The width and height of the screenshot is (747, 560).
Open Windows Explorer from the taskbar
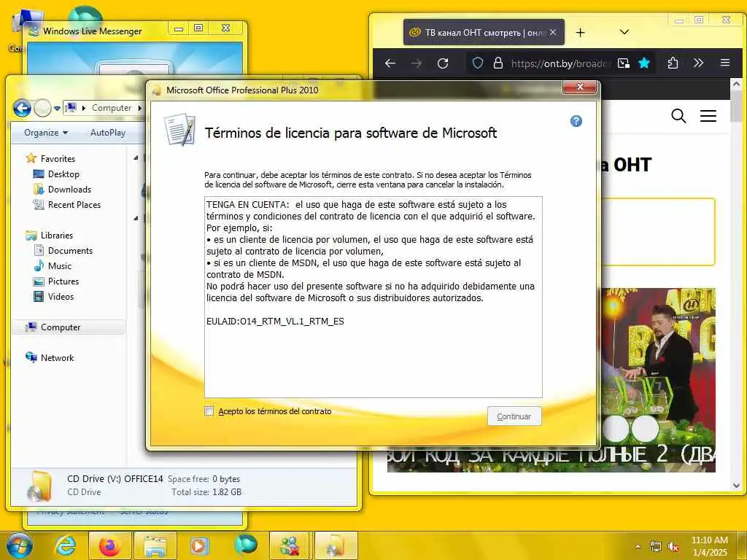point(155,545)
